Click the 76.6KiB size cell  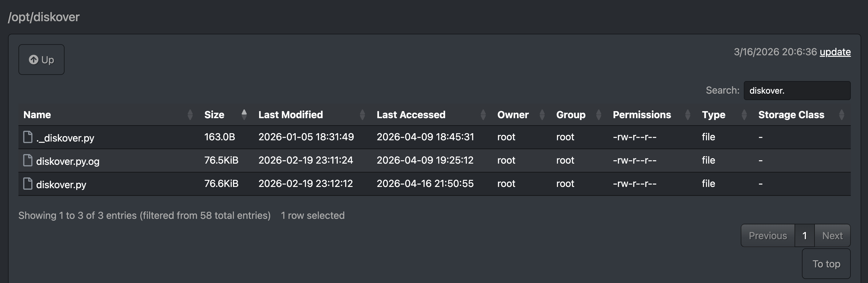click(x=221, y=183)
